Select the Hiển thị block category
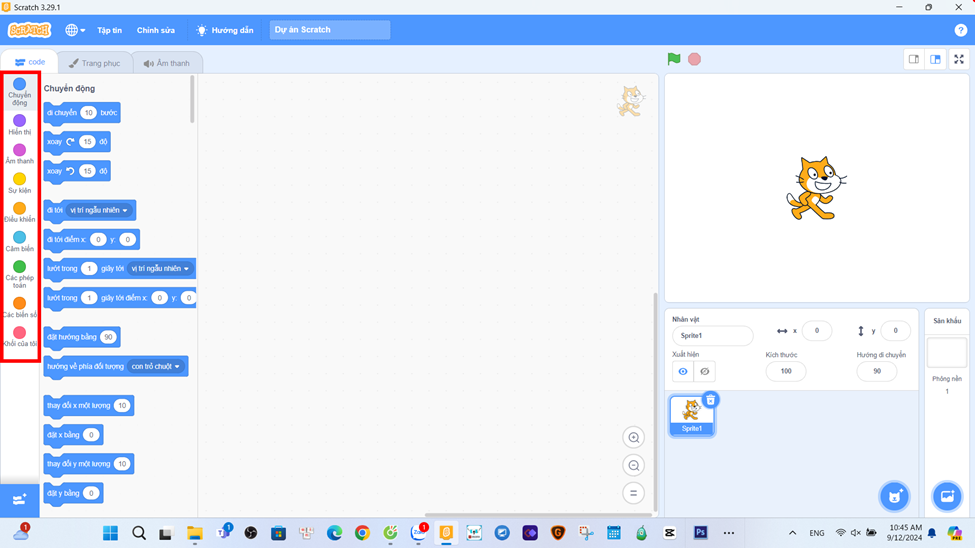This screenshot has width=975, height=548. [x=19, y=124]
